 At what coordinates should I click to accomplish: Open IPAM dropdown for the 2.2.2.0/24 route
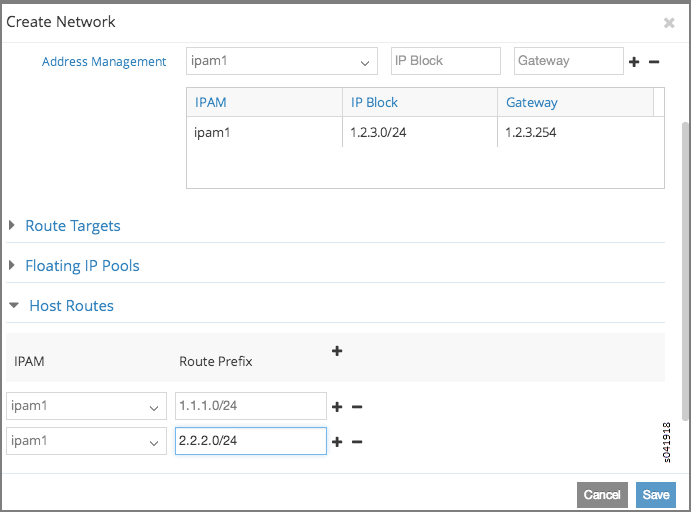pos(86,441)
